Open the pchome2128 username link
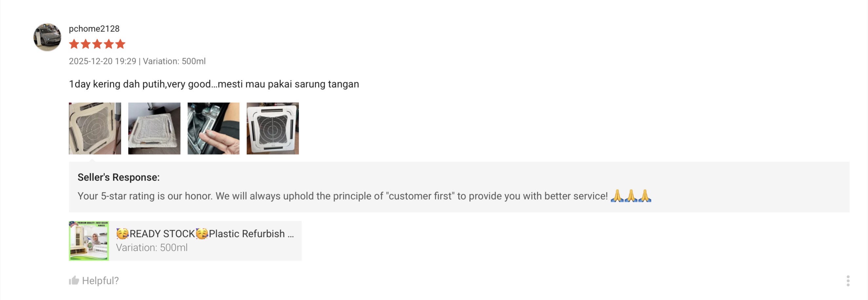 (x=94, y=29)
